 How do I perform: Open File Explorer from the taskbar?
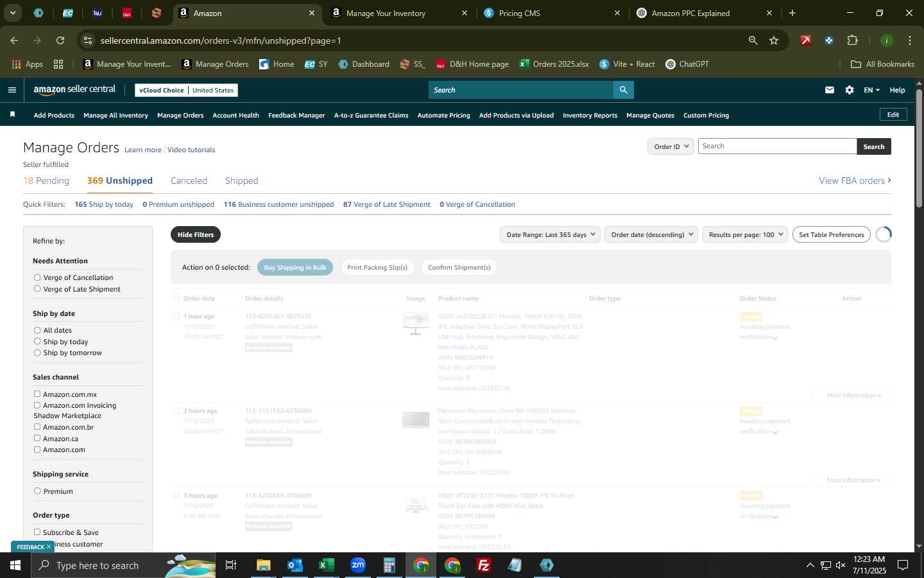(263, 565)
